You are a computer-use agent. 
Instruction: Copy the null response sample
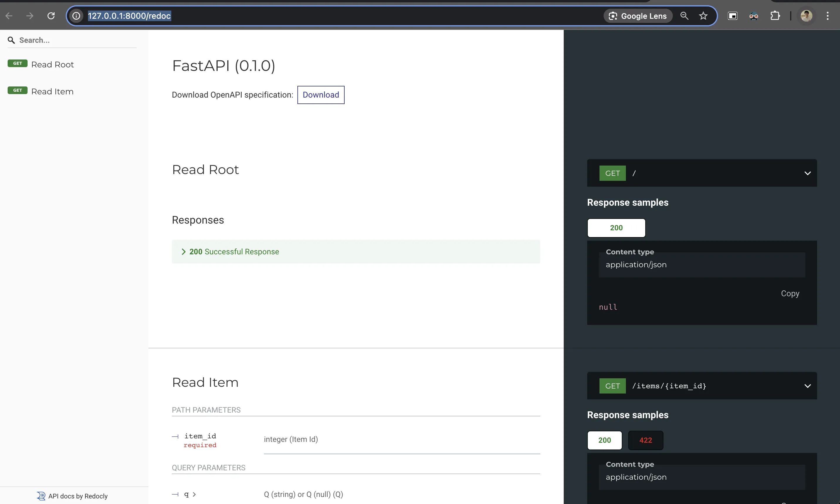click(790, 293)
